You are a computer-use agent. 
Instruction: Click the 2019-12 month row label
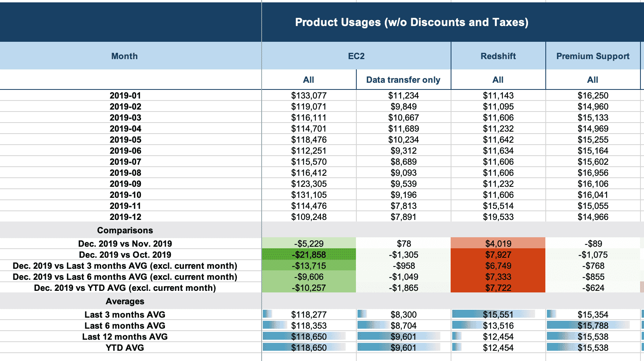click(125, 217)
